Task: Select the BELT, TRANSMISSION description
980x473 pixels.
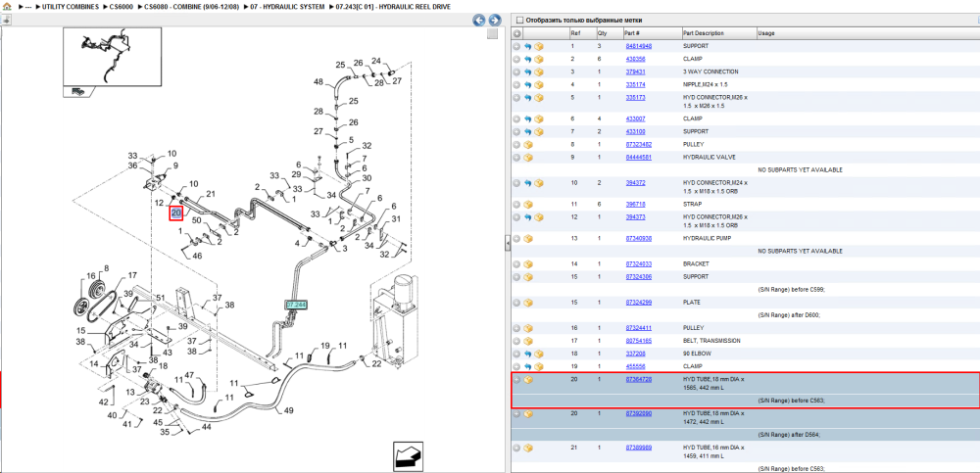Action: [711, 341]
